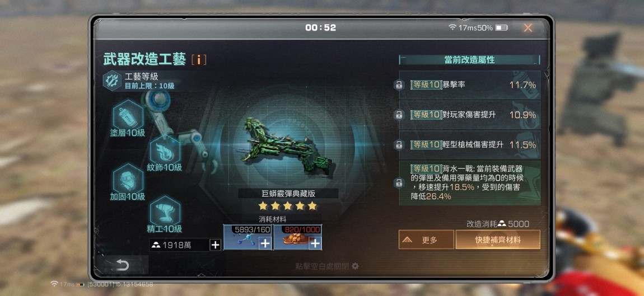Select the 加固10級 reinforcement icon
Screen dimensions: 644x296
coord(128,179)
